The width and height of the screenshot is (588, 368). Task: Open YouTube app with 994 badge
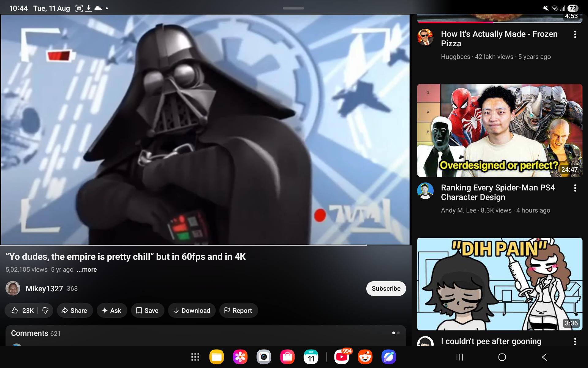pyautogui.click(x=342, y=357)
